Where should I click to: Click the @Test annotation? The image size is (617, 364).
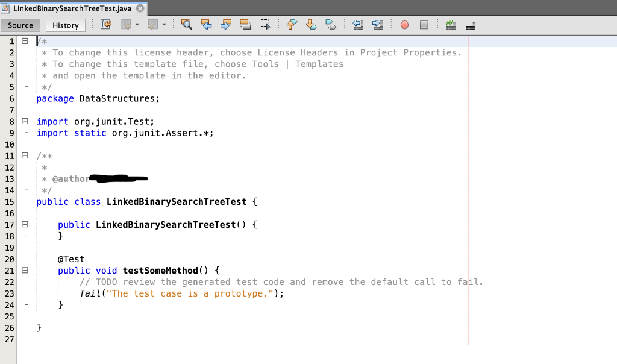[x=71, y=259]
